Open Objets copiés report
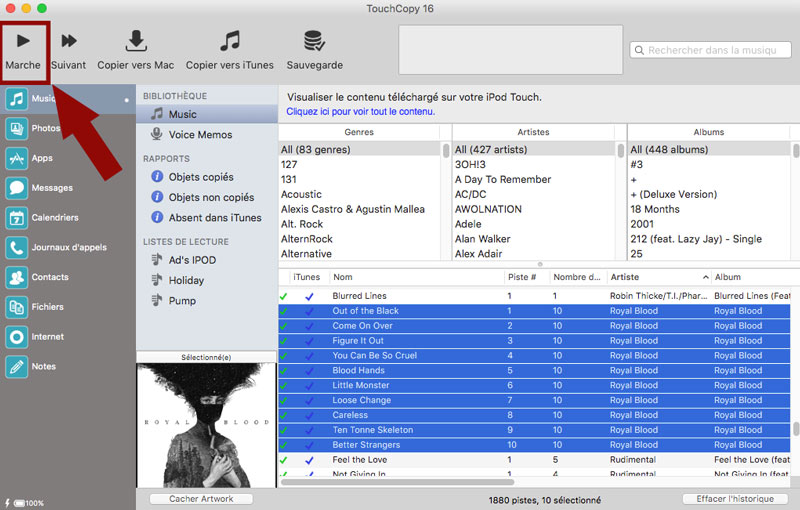This screenshot has height=510, width=800. click(207, 177)
